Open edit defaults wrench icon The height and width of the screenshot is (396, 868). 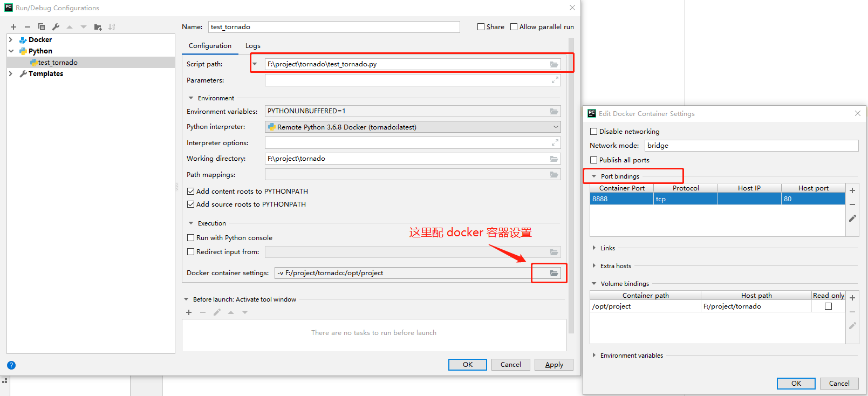[56, 27]
